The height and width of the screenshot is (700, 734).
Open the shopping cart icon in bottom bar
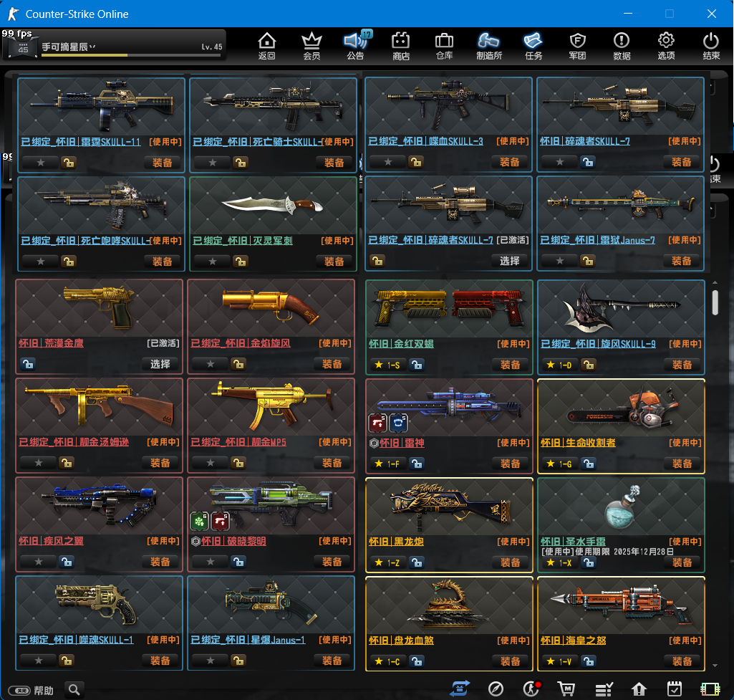point(566,689)
